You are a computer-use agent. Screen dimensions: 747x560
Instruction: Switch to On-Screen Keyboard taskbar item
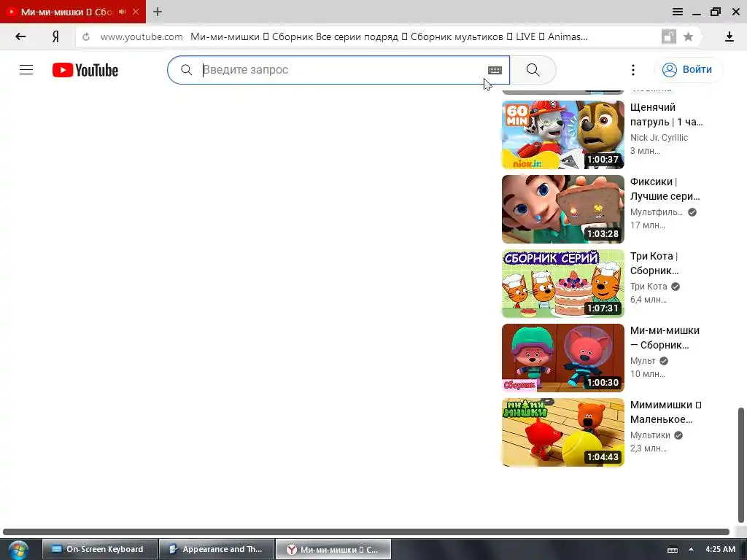point(99,549)
